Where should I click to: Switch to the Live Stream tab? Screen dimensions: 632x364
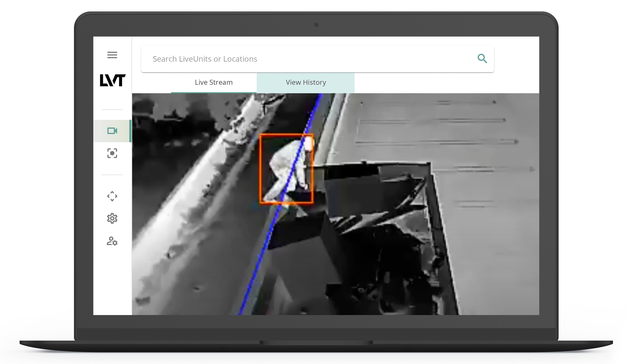[x=214, y=82]
